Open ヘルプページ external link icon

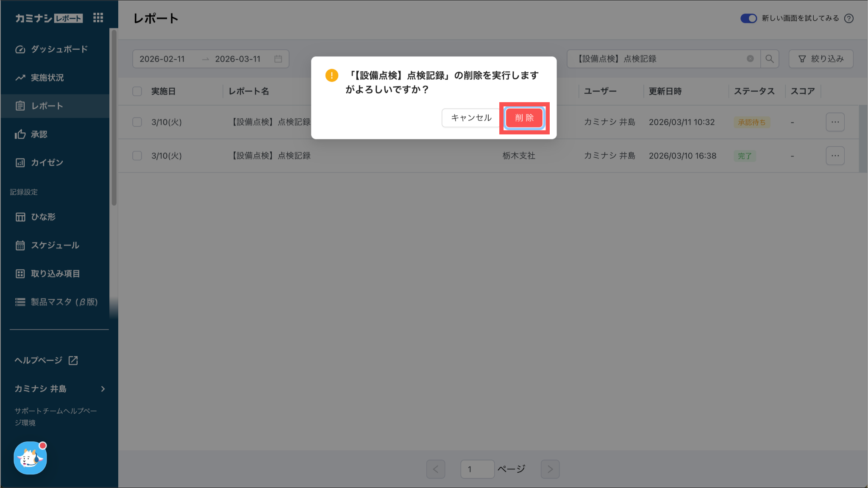(x=73, y=360)
